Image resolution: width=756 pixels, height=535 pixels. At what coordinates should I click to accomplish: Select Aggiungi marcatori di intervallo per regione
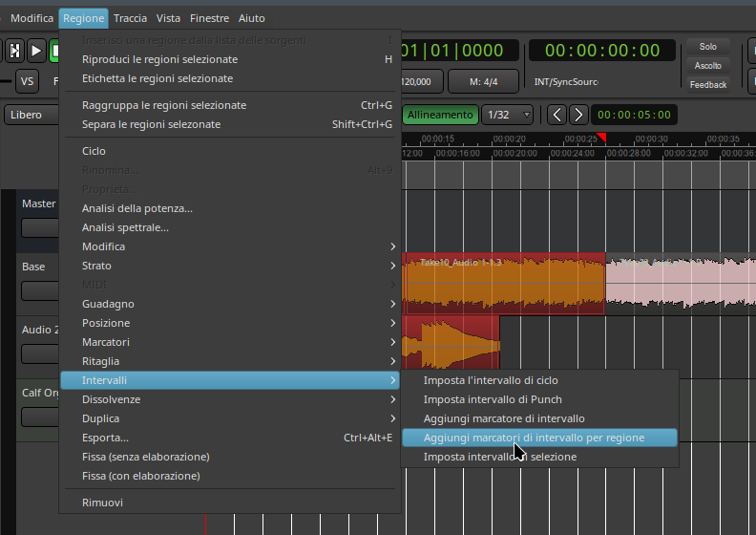[x=534, y=438]
